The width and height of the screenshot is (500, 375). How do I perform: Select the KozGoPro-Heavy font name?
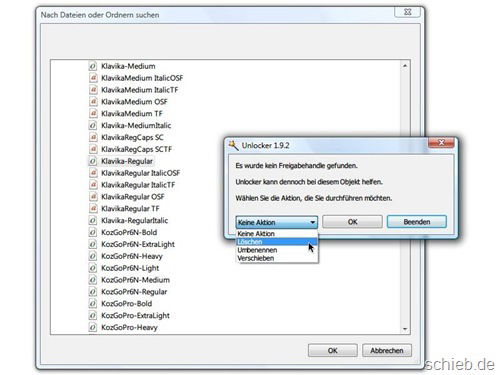point(129,327)
